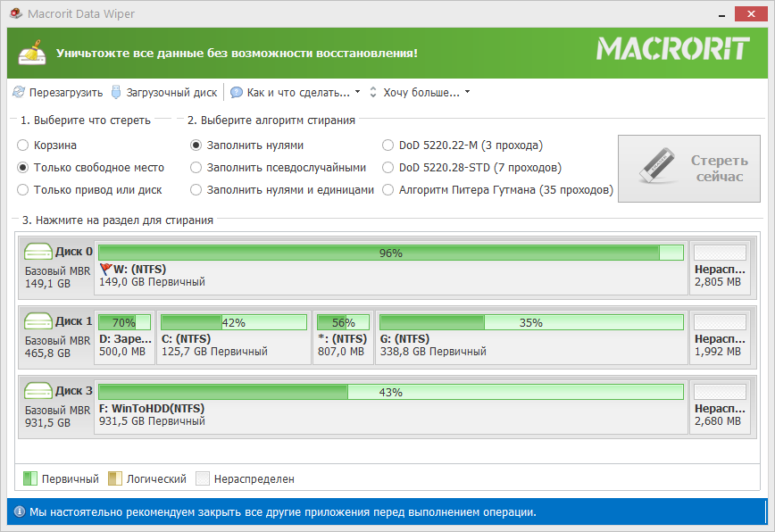Click the Загрузочный диск USB icon
Image resolution: width=775 pixels, height=532 pixels.
coord(116,92)
